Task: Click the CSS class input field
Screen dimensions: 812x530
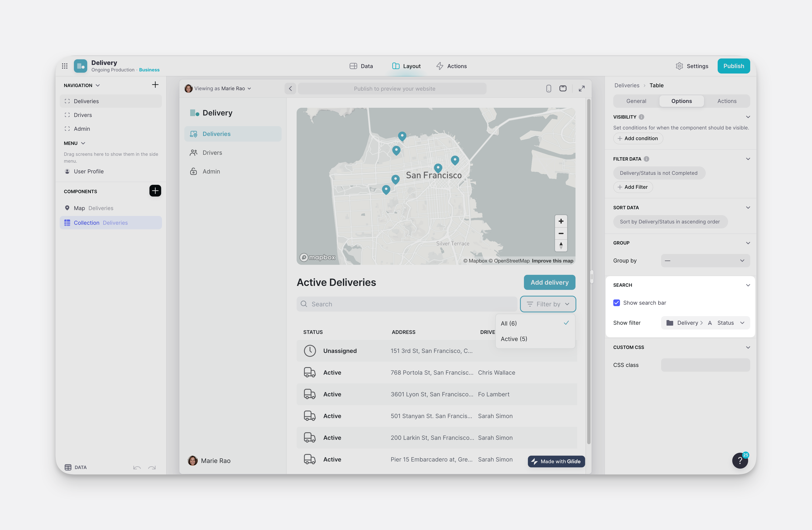Action: (x=705, y=365)
